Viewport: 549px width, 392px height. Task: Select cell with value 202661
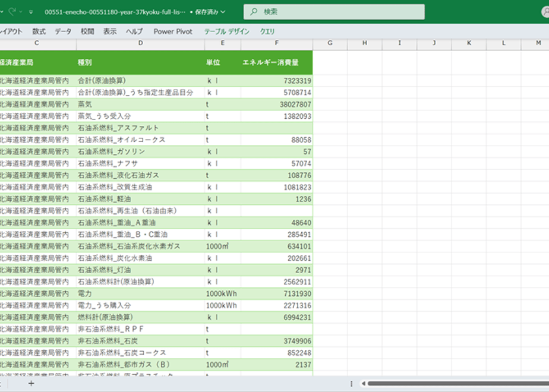[277, 258]
